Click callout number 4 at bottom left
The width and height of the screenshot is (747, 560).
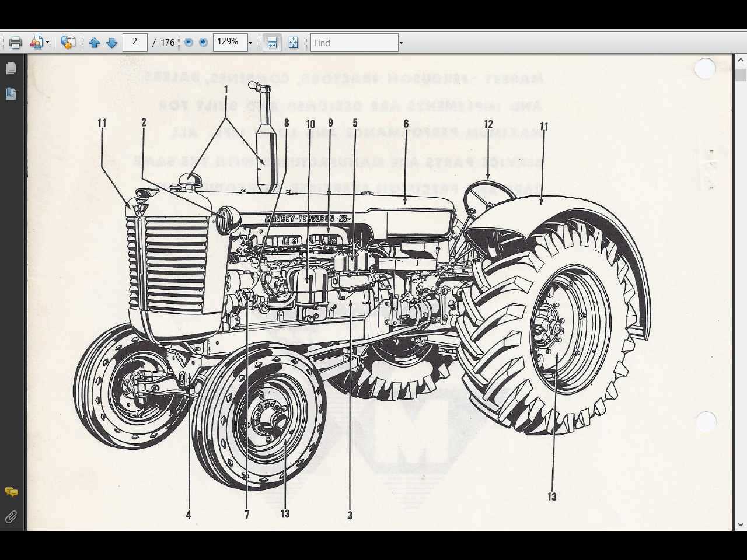coord(188,514)
